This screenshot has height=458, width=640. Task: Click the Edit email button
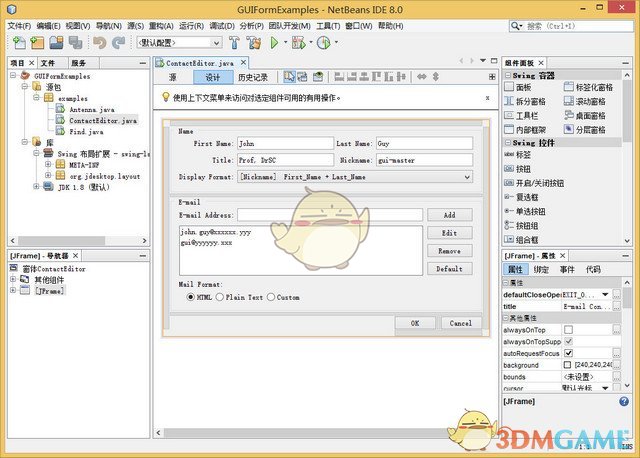click(450, 233)
